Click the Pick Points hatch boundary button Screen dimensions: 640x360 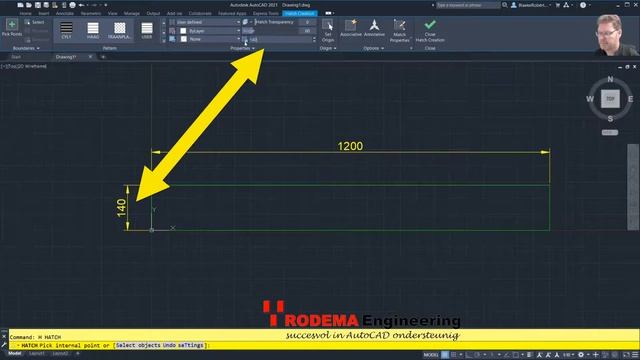pyautogui.click(x=12, y=28)
